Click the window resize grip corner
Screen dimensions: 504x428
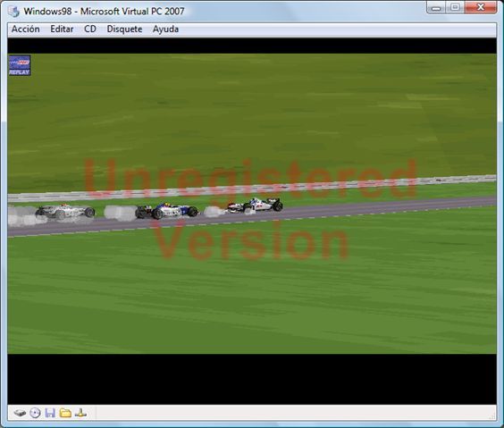(x=492, y=416)
